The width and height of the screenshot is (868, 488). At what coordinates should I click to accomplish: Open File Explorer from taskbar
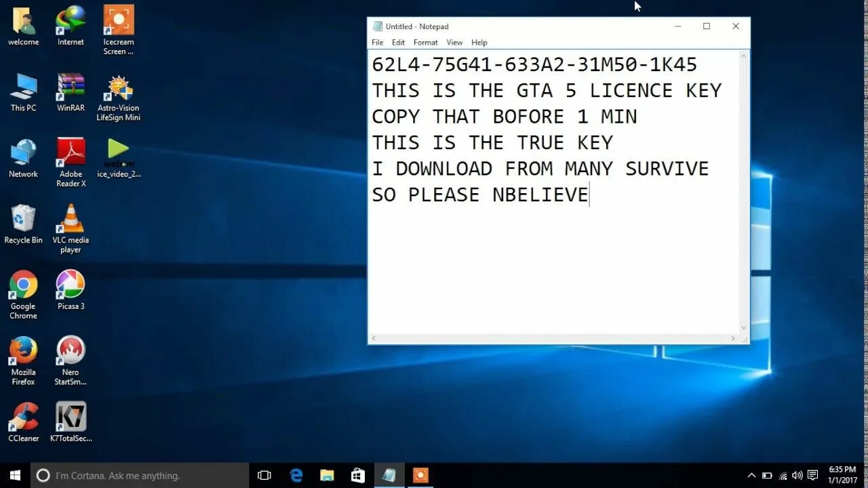[x=327, y=475]
